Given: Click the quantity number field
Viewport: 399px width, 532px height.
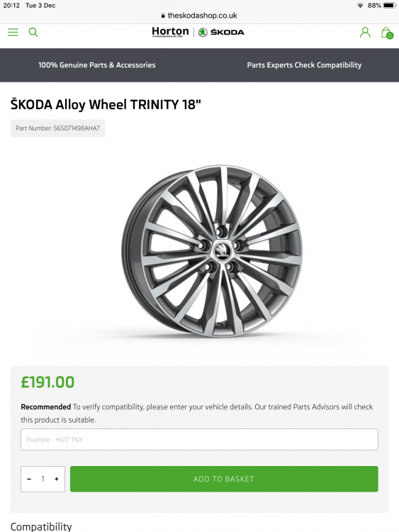Looking at the screenshot, I should click(x=43, y=479).
